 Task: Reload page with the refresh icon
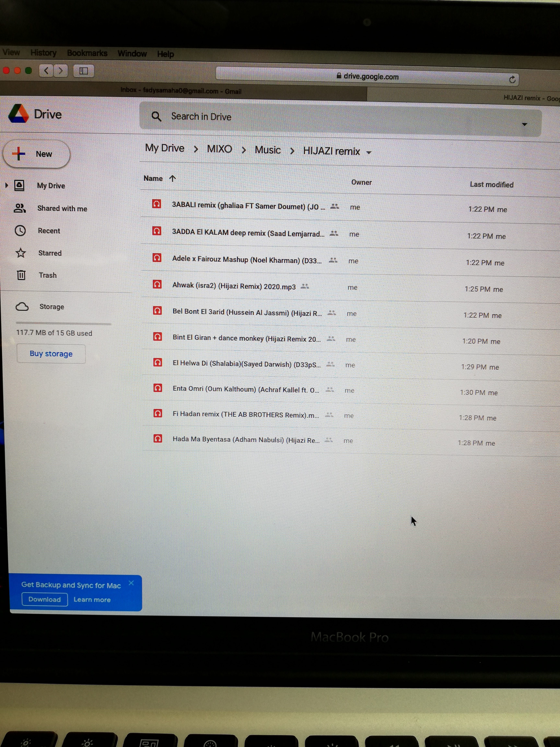click(x=512, y=79)
